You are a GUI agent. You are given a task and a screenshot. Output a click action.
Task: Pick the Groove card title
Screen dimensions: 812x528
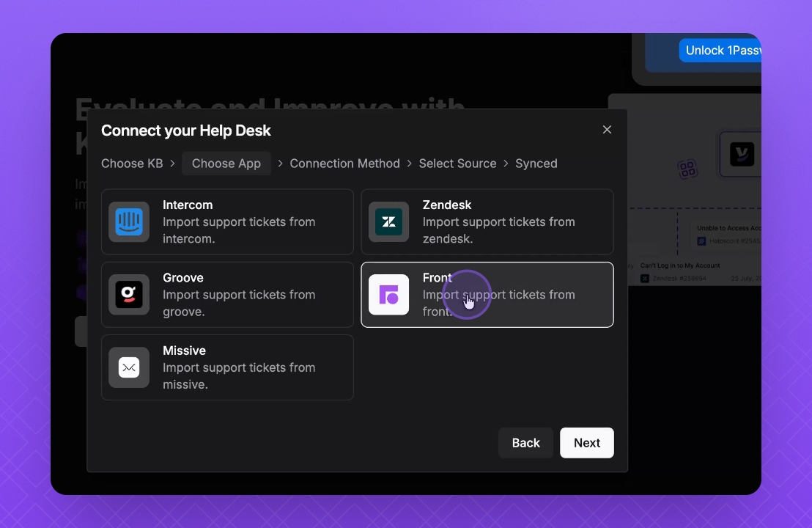point(182,278)
